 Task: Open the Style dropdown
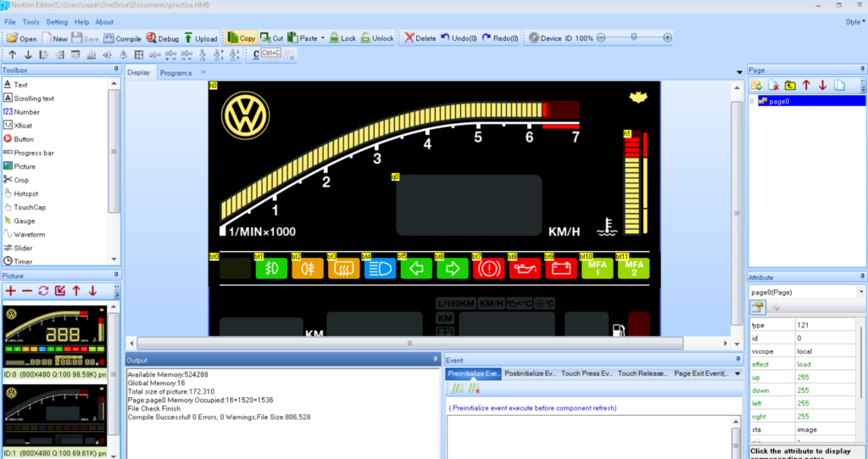(854, 22)
